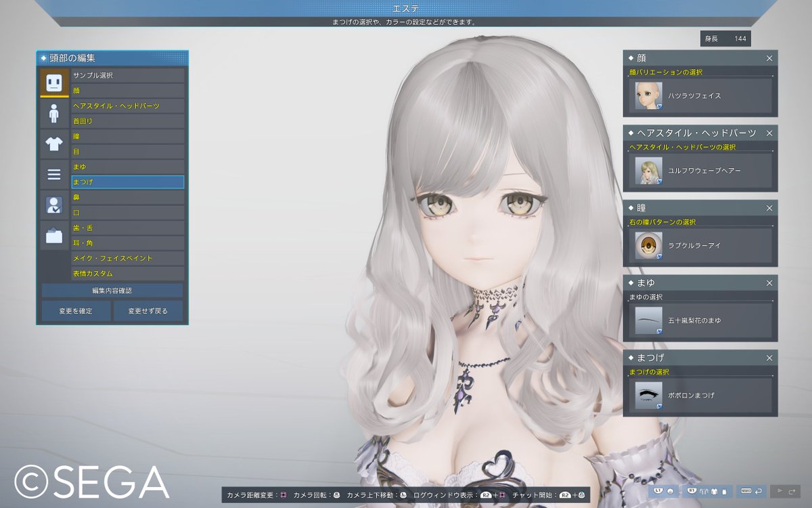Viewport: 812px width, 508px height.
Task: Click エステ title at top
Action: pyautogui.click(x=406, y=8)
